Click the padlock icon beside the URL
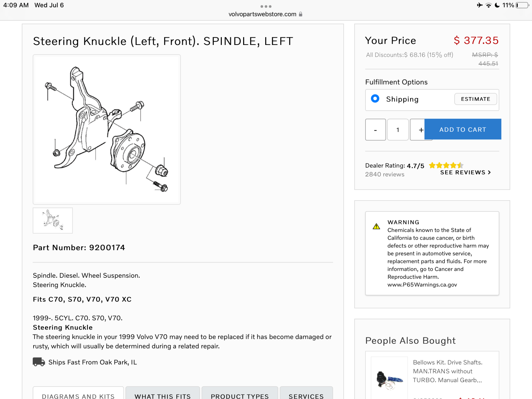532x399 pixels. [x=301, y=14]
